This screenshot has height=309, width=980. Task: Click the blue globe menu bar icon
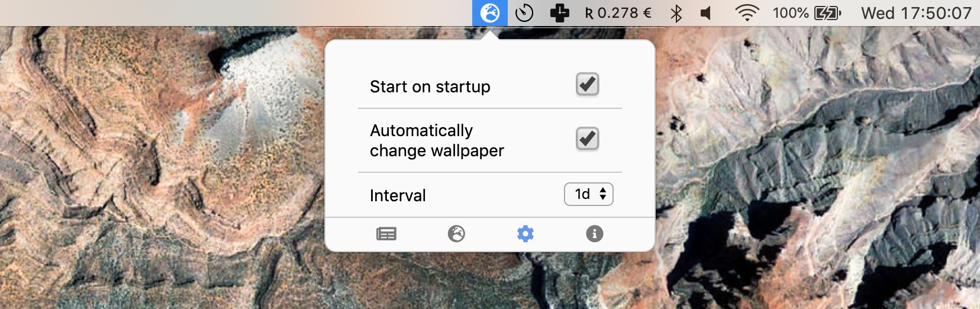pyautogui.click(x=490, y=13)
